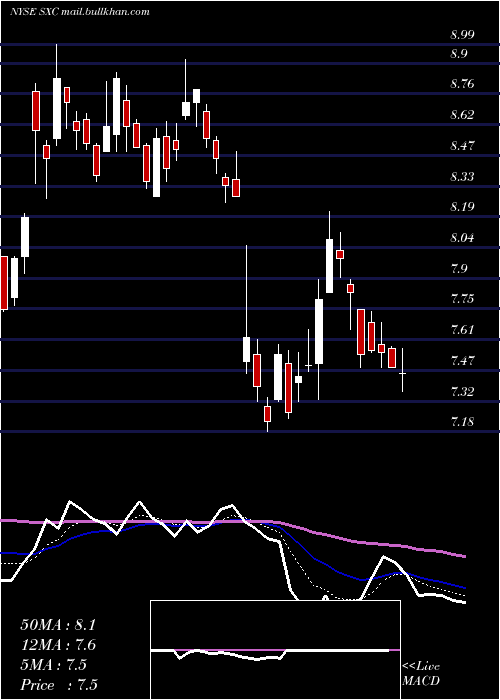Click the 7.9 price axis label
The width and height of the screenshot is (500, 700).
tap(459, 268)
